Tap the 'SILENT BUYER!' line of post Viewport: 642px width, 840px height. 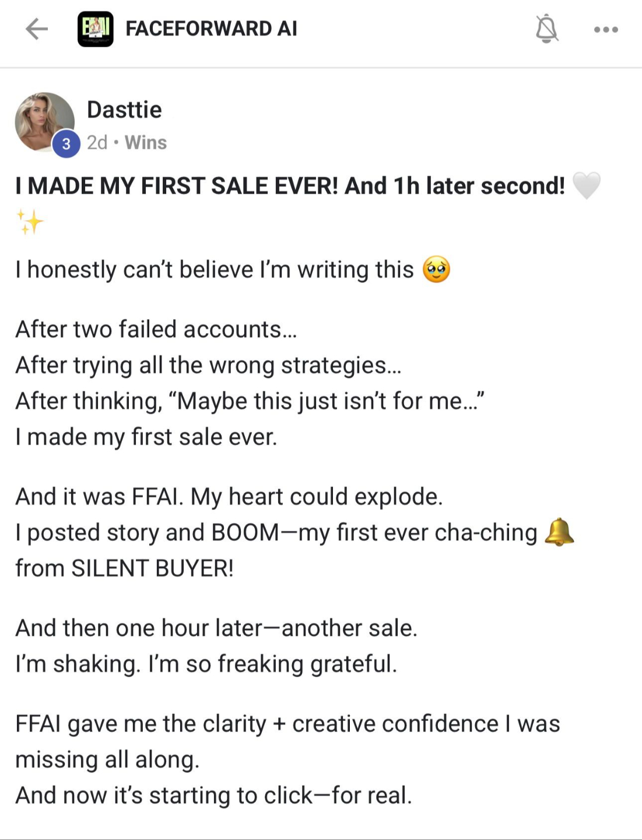pyautogui.click(x=125, y=568)
